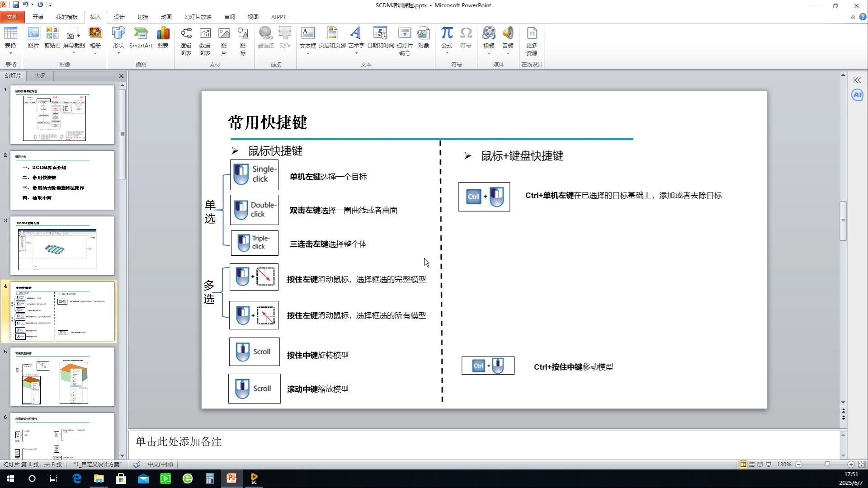Open the 视频 video dropdown arrow

coord(489,53)
